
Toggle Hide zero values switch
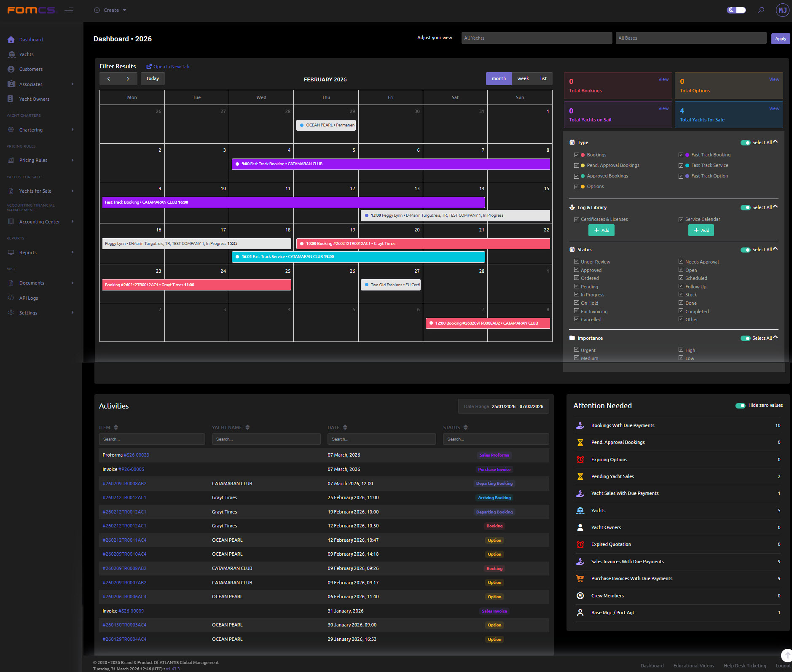coord(741,406)
